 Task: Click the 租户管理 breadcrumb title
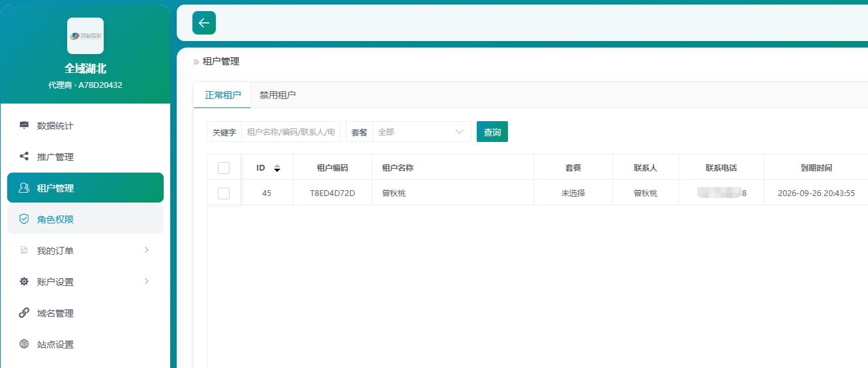pos(221,62)
